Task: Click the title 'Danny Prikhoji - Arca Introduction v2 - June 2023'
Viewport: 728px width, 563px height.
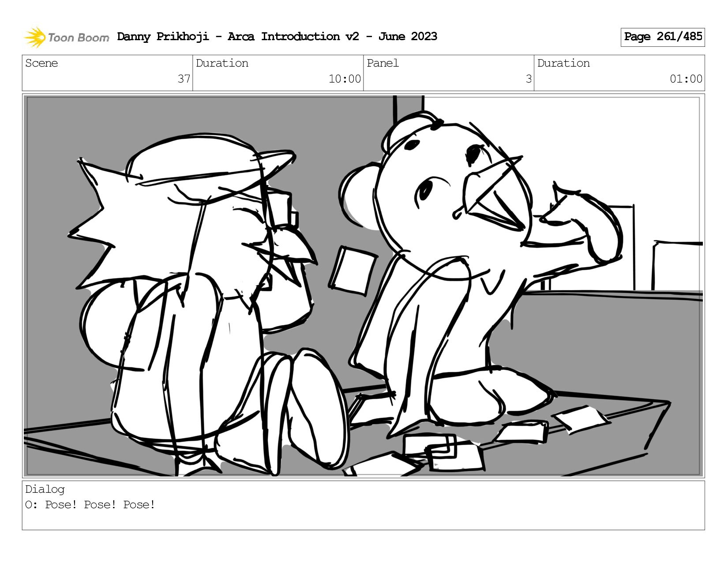Action: pyautogui.click(x=277, y=37)
